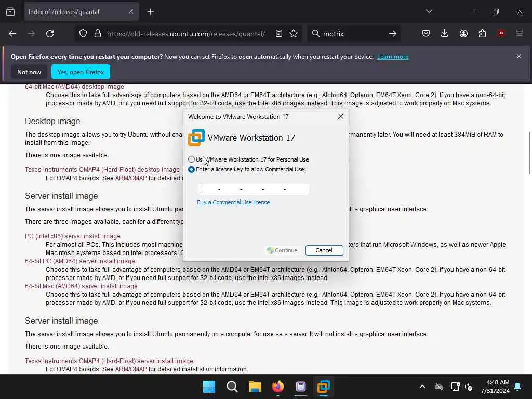Click the search go arrow
This screenshot has width=532, height=399.
[393, 34]
